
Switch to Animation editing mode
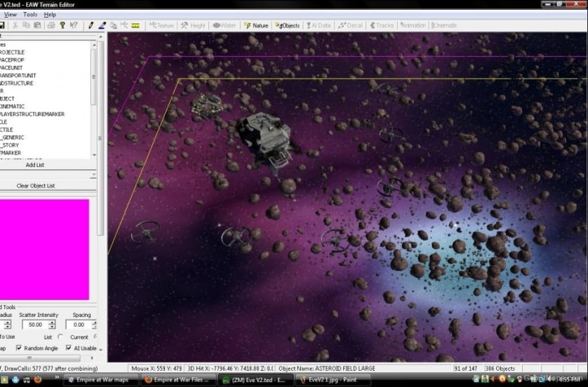[413, 25]
